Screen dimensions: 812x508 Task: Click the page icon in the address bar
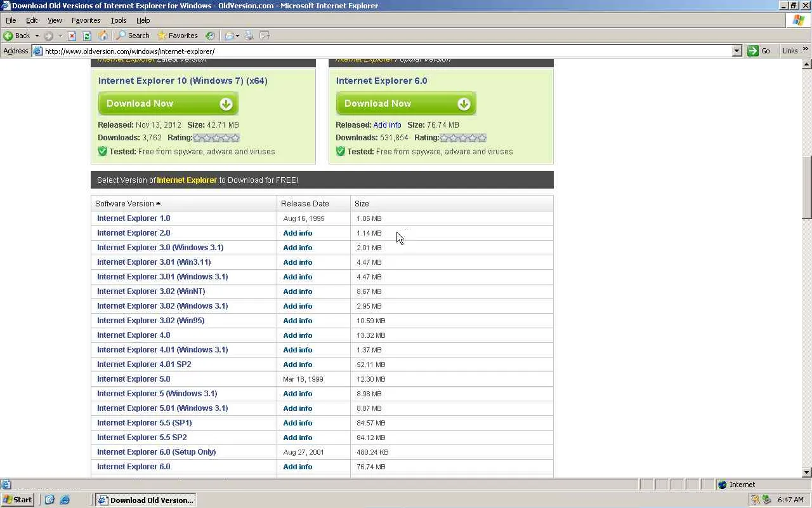(37, 51)
